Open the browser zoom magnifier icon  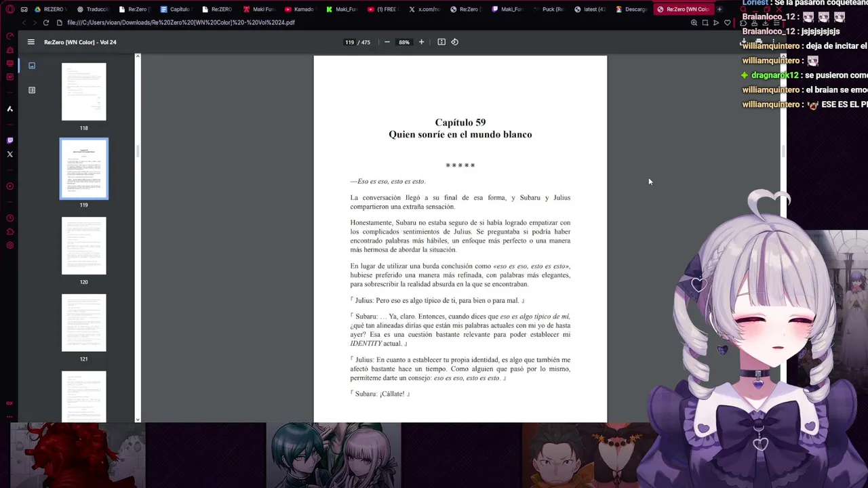(694, 22)
